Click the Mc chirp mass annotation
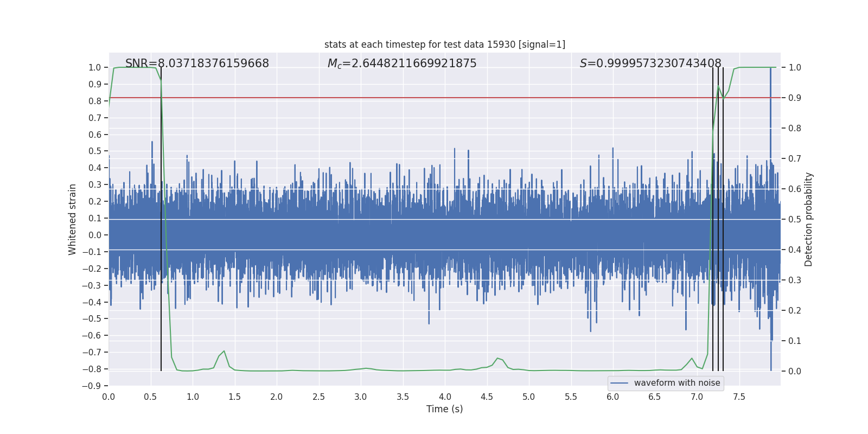Screen dimensions: 868x434 tap(402, 63)
